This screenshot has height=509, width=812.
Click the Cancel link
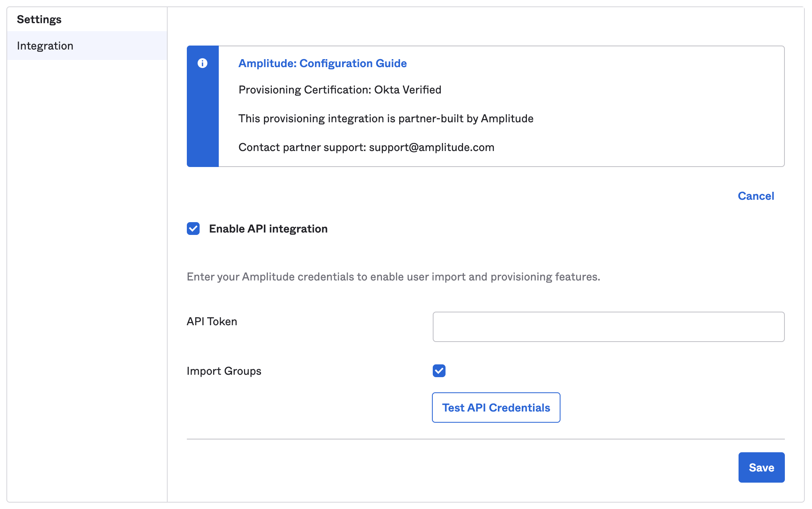[x=755, y=196]
